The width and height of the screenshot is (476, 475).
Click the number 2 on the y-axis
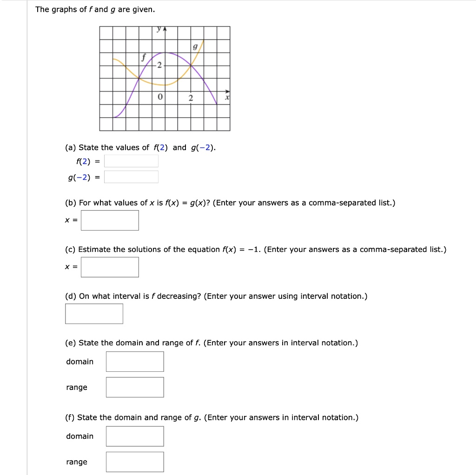point(159,66)
